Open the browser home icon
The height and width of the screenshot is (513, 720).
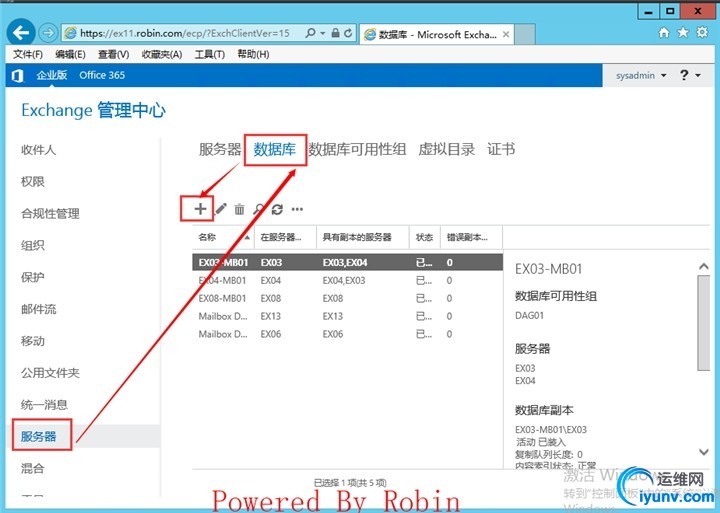664,32
